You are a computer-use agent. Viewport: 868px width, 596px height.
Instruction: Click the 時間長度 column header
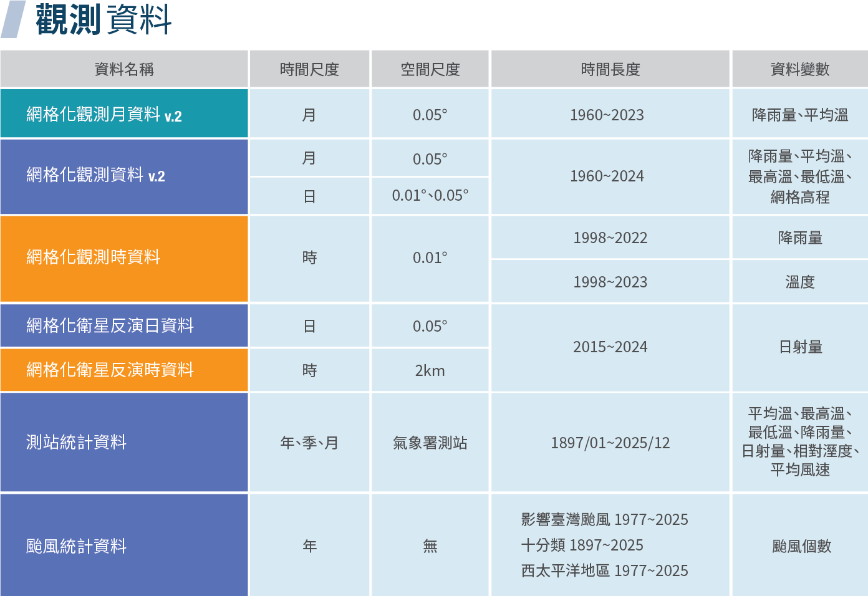[x=610, y=69]
